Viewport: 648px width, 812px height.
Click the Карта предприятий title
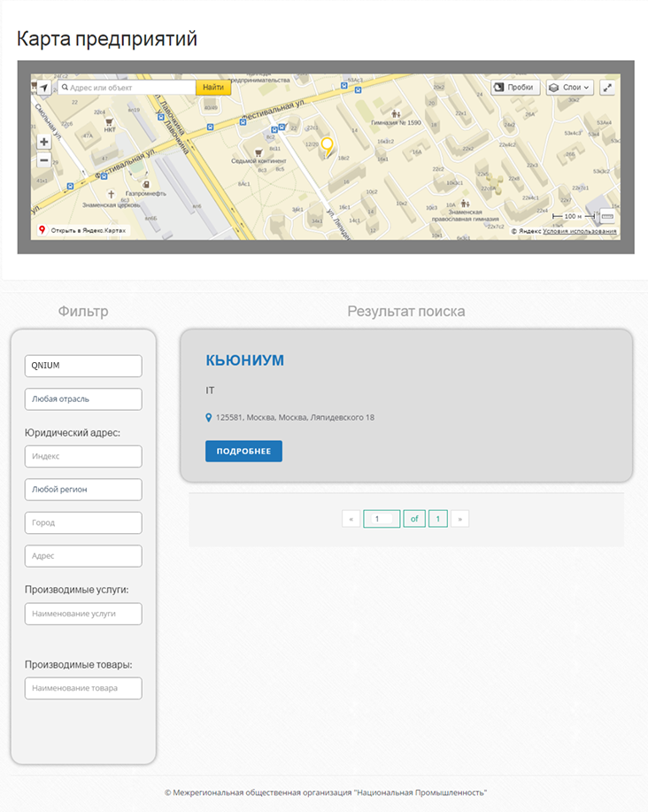106,39
